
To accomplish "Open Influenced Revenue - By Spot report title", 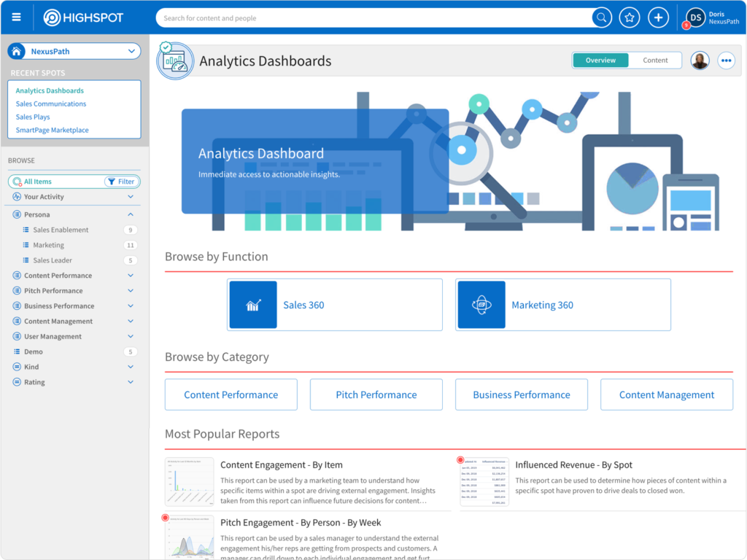I will tap(573, 464).
